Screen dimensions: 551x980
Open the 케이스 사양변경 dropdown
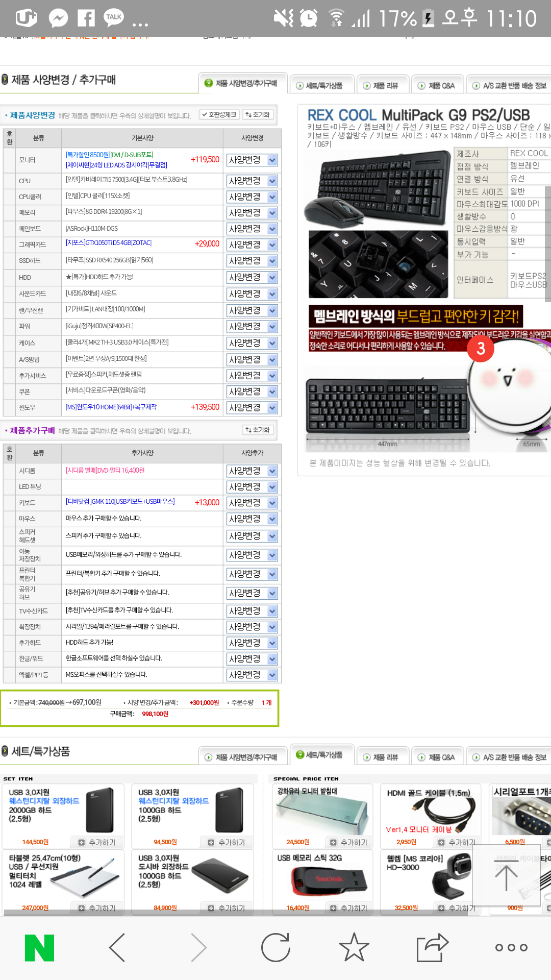pyautogui.click(x=252, y=343)
